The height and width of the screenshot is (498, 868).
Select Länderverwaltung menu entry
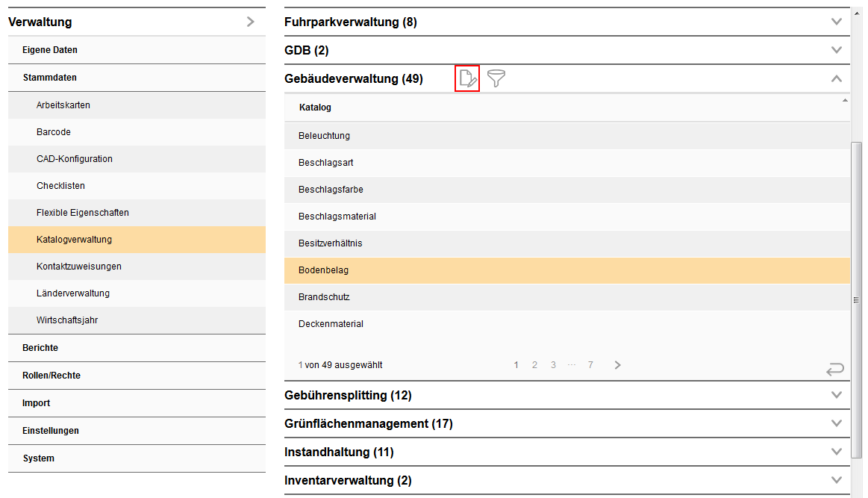pos(73,293)
